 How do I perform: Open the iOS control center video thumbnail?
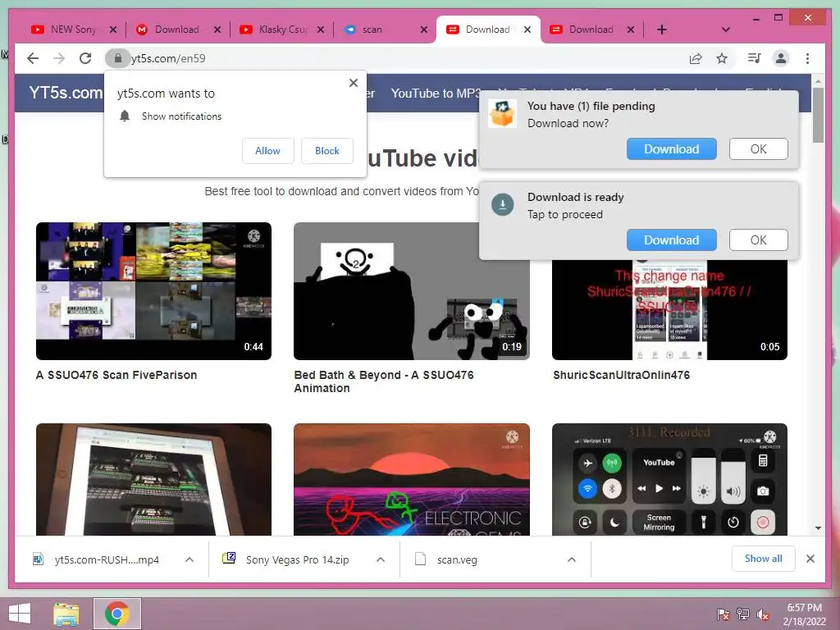coord(669,479)
